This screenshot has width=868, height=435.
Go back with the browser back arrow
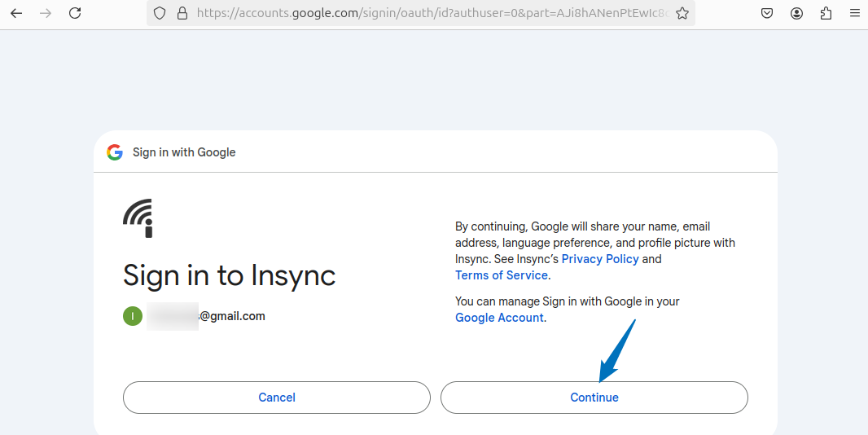pos(16,13)
